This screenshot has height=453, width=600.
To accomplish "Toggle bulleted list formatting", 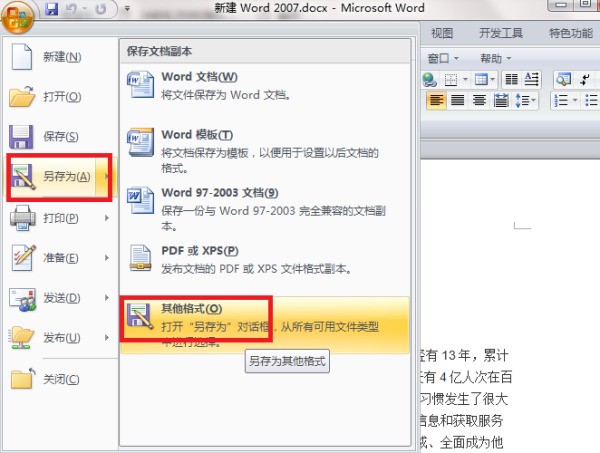I will point(591,101).
